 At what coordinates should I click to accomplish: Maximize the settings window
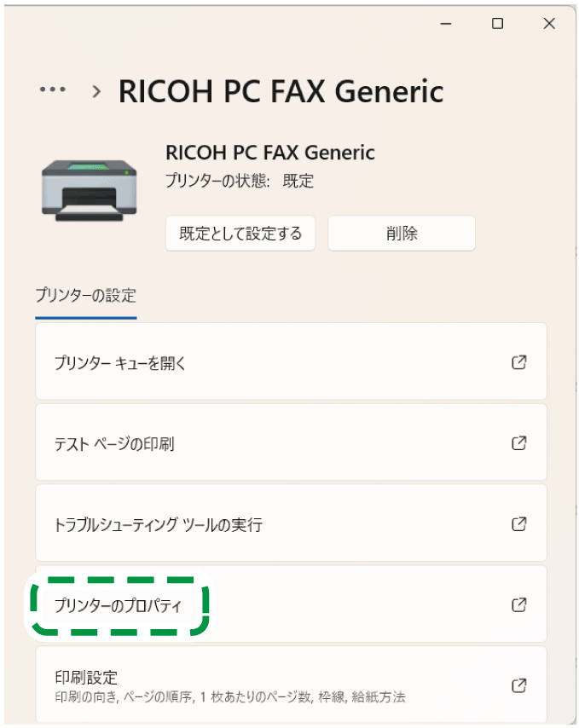497,24
